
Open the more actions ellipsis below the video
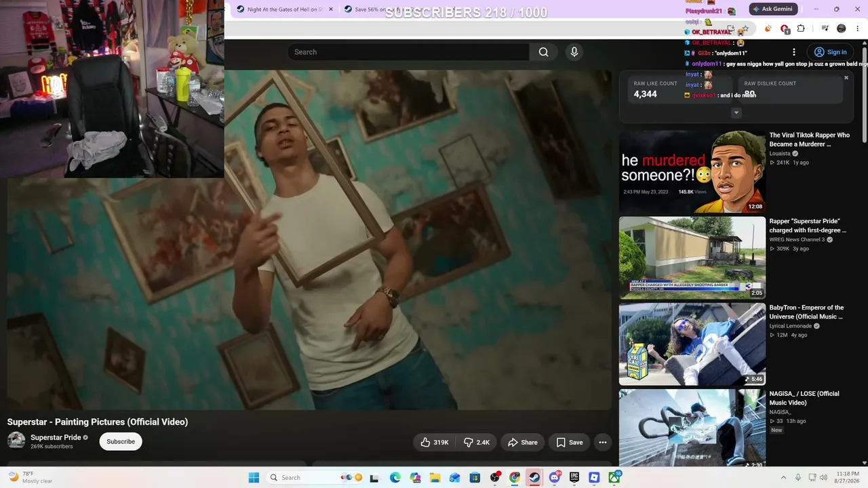pyautogui.click(x=602, y=442)
